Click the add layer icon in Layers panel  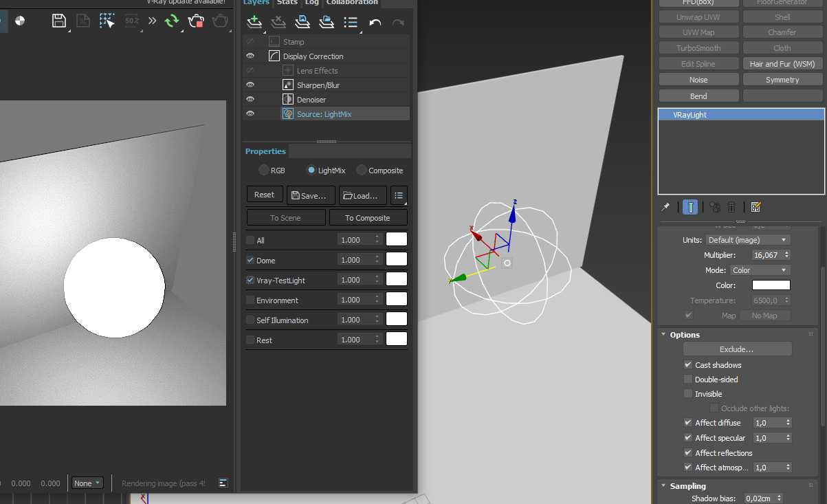tap(254, 22)
